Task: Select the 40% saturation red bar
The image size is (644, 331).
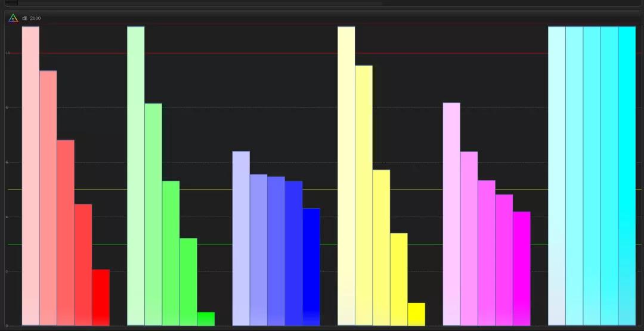Action: click(x=48, y=198)
